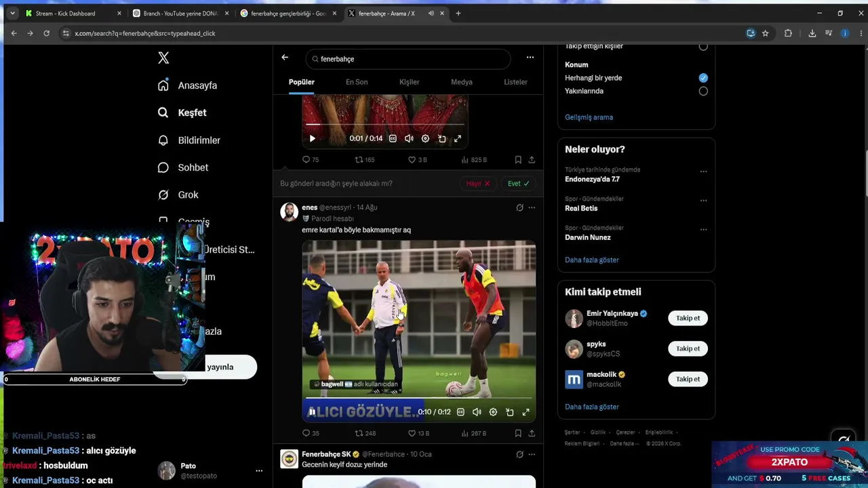Like the post with 3 B likes
Viewport: 868px width, 488px height.
(417, 160)
